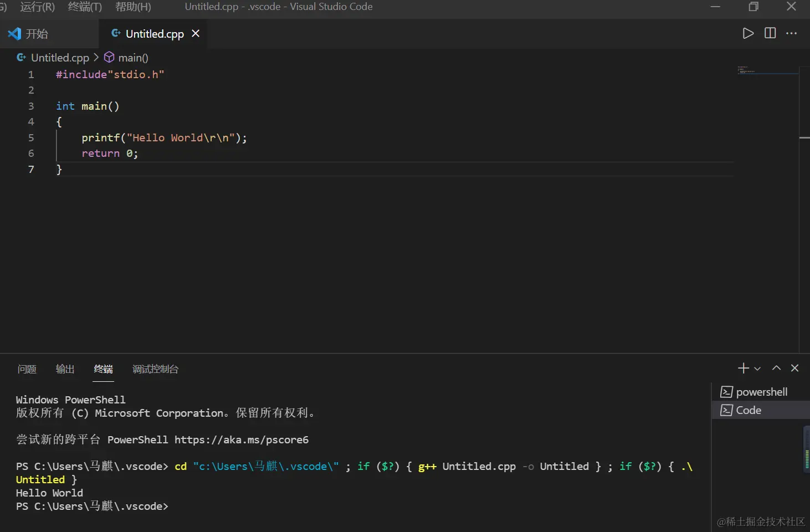Click the Untitled.cpp breadcrumb item
The image size is (810, 532).
coord(60,58)
